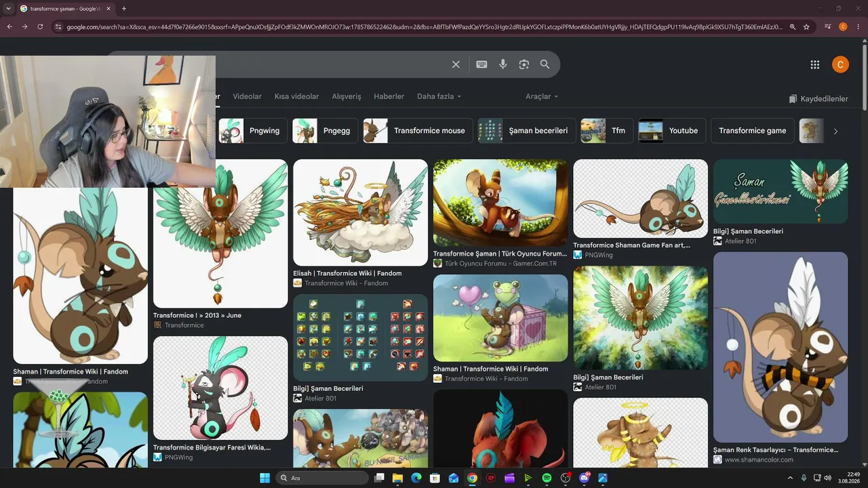
Task: Click the Windows taskbar search box
Action: pos(321,478)
